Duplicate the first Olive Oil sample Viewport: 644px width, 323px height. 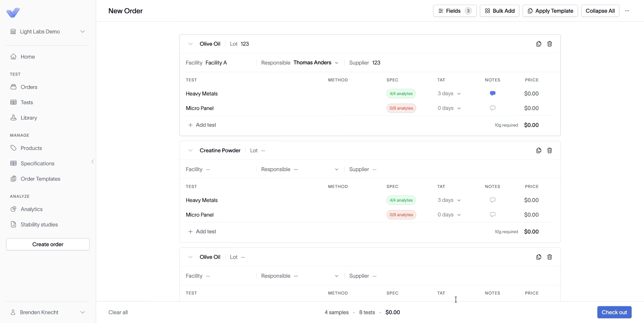[x=539, y=44]
